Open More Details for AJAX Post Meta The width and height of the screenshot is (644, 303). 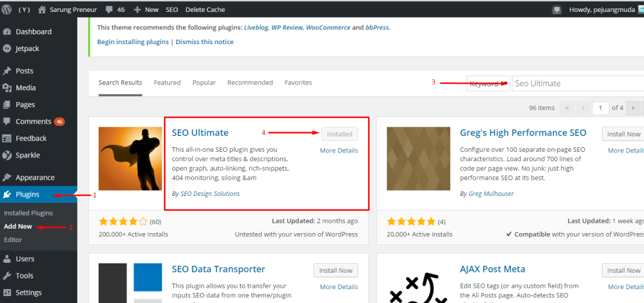tap(626, 287)
